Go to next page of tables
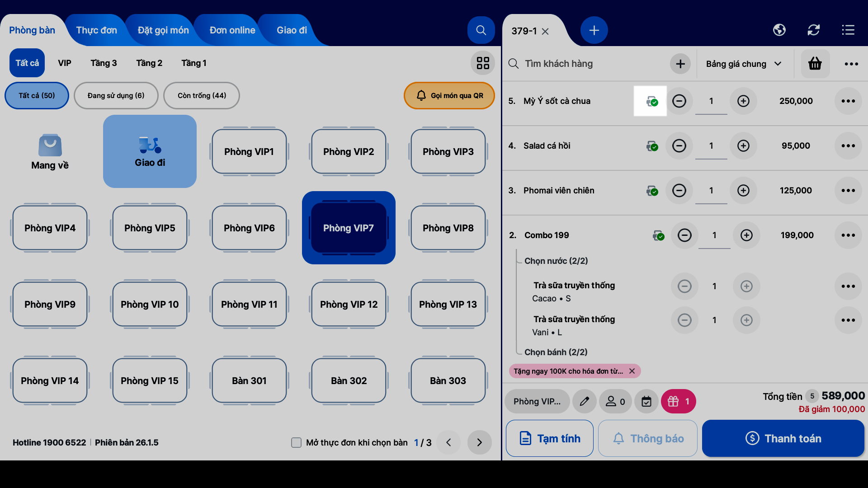Viewport: 868px width, 488px height. click(x=479, y=442)
